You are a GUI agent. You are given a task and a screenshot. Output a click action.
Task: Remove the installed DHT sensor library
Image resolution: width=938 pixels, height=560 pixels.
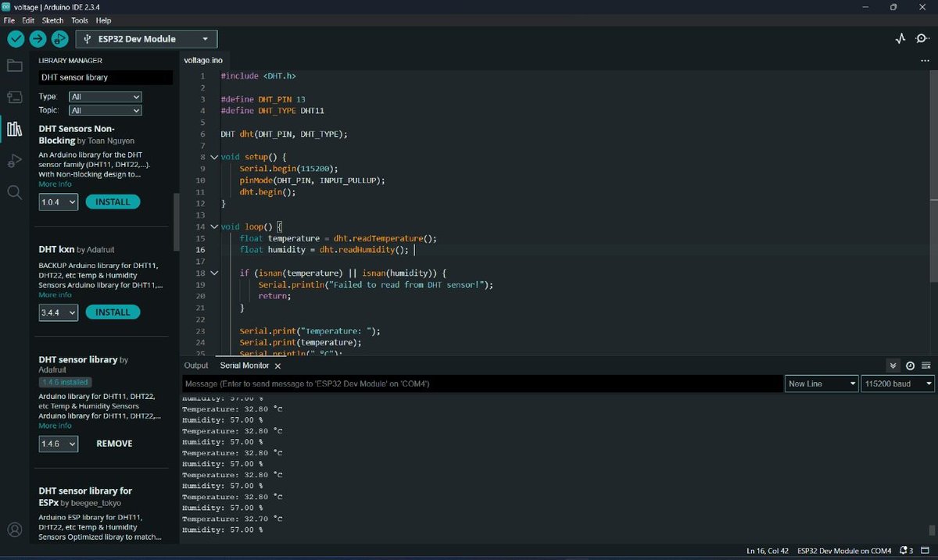(x=114, y=444)
